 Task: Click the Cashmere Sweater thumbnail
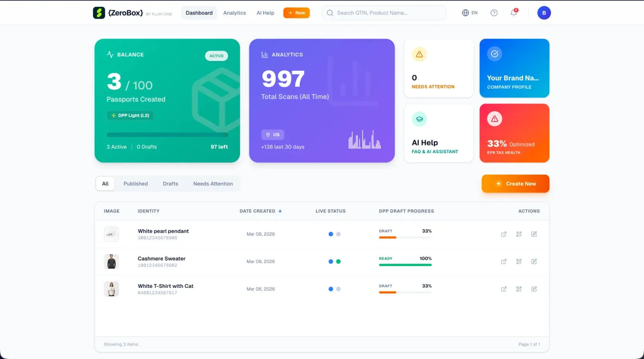pos(111,261)
